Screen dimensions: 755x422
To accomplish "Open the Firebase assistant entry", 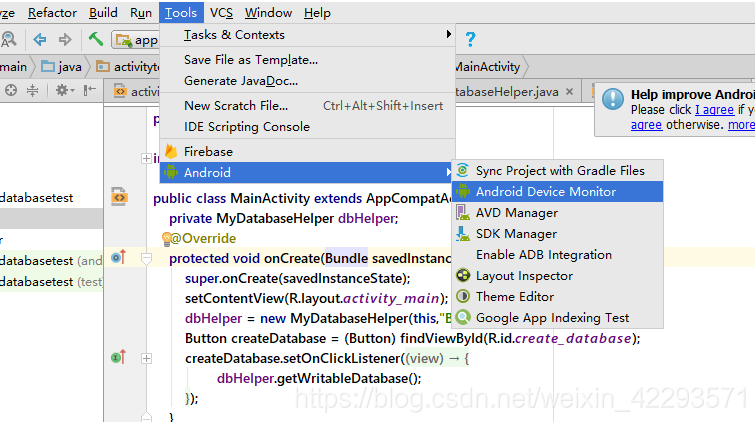I will tap(307, 152).
